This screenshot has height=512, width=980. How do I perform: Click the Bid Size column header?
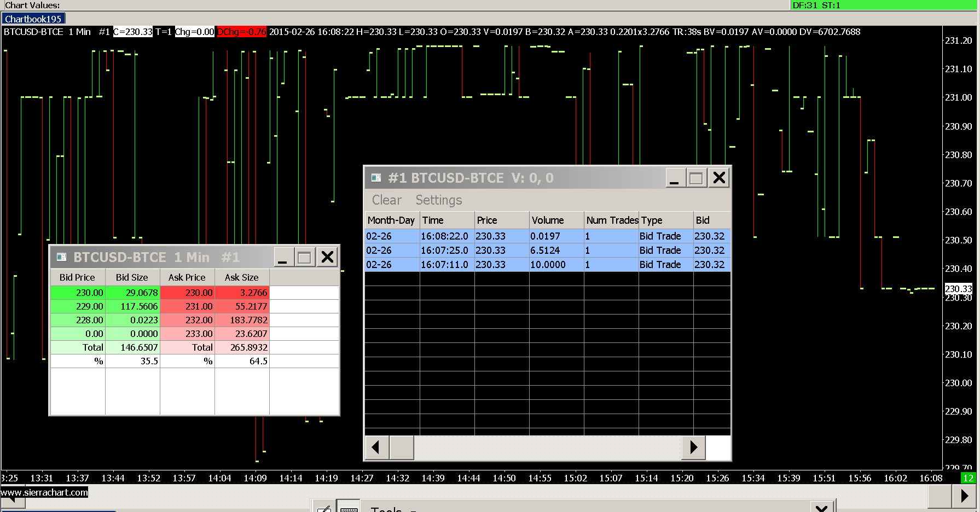coord(132,277)
